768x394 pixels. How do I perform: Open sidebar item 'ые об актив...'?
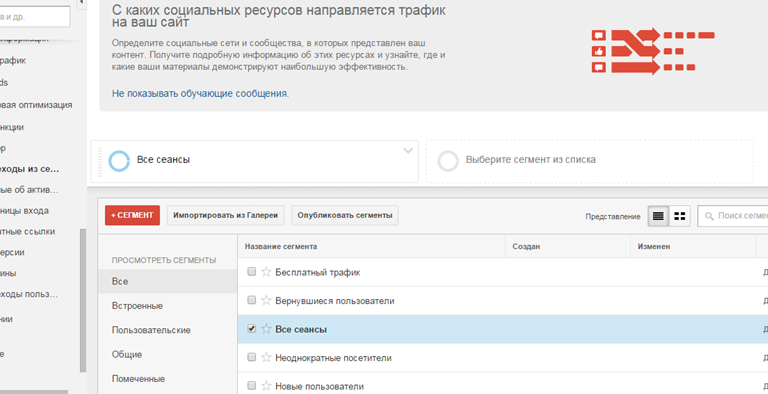pyautogui.click(x=29, y=190)
